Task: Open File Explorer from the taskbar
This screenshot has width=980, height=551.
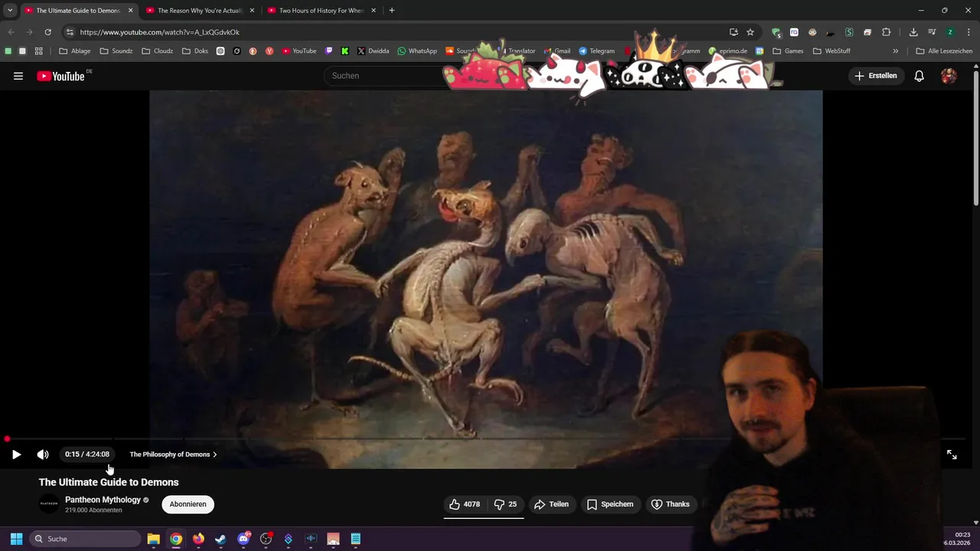Action: point(153,539)
